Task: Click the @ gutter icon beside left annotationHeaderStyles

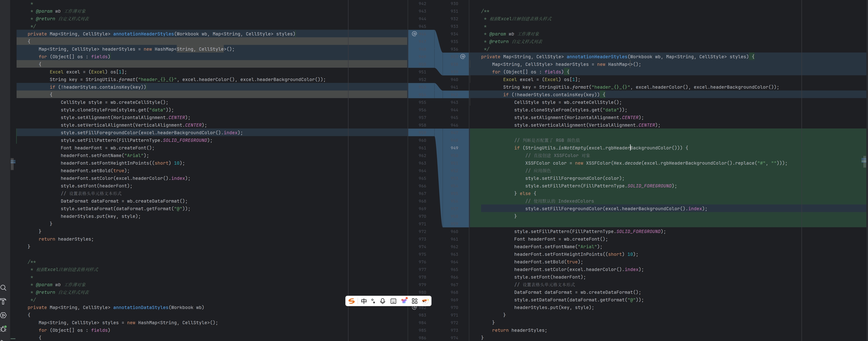Action: coord(415,34)
